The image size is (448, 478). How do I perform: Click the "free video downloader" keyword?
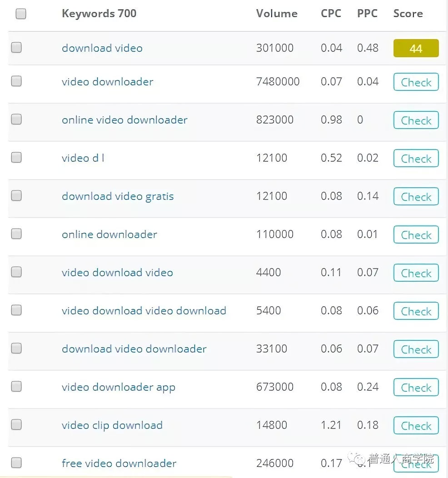tap(119, 463)
